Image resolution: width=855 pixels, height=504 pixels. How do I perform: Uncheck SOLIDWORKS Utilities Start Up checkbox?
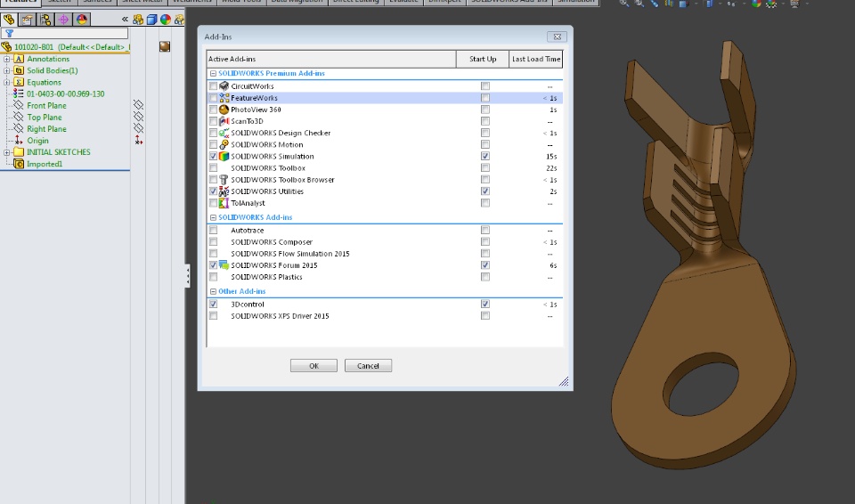point(485,191)
